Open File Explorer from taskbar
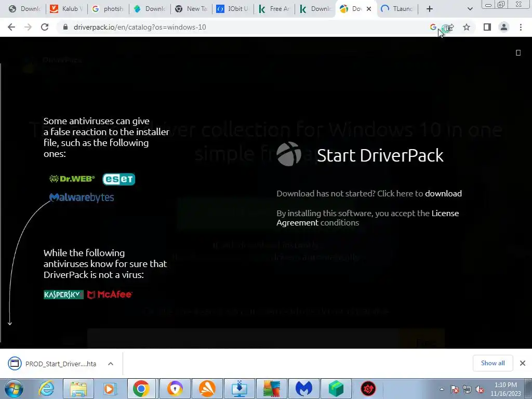Image resolution: width=532 pixels, height=399 pixels. (78, 389)
